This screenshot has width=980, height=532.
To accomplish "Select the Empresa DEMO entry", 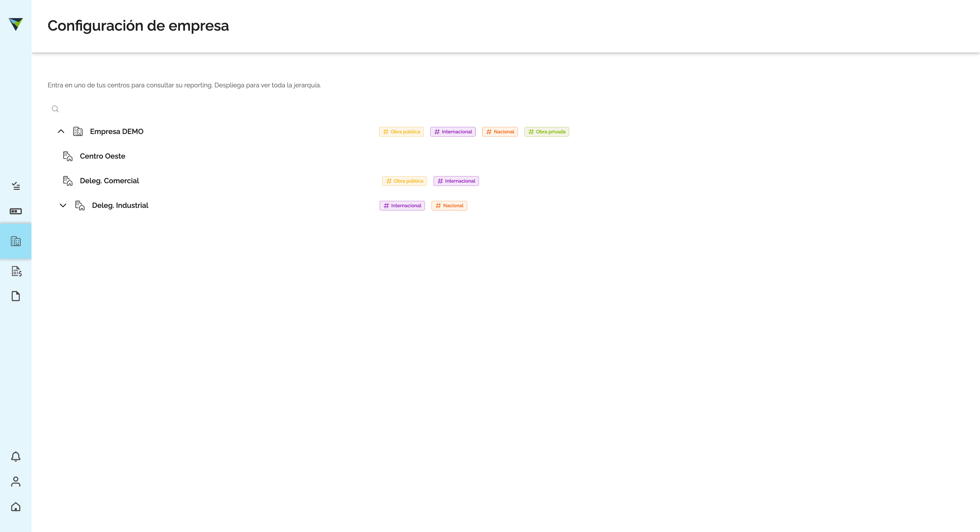I will (x=116, y=131).
